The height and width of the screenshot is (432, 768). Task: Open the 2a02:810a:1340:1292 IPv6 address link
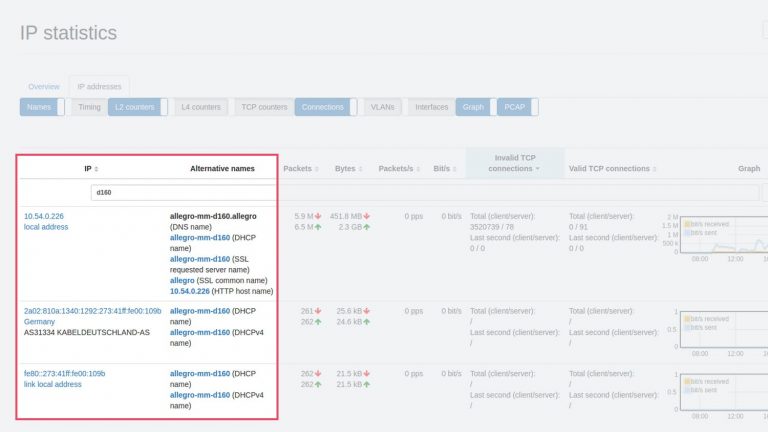(x=93, y=311)
